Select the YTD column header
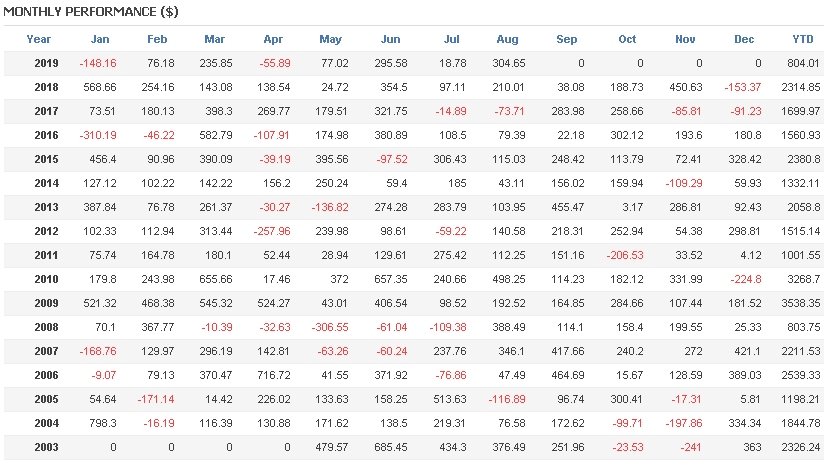The height and width of the screenshot is (460, 825). (803, 39)
